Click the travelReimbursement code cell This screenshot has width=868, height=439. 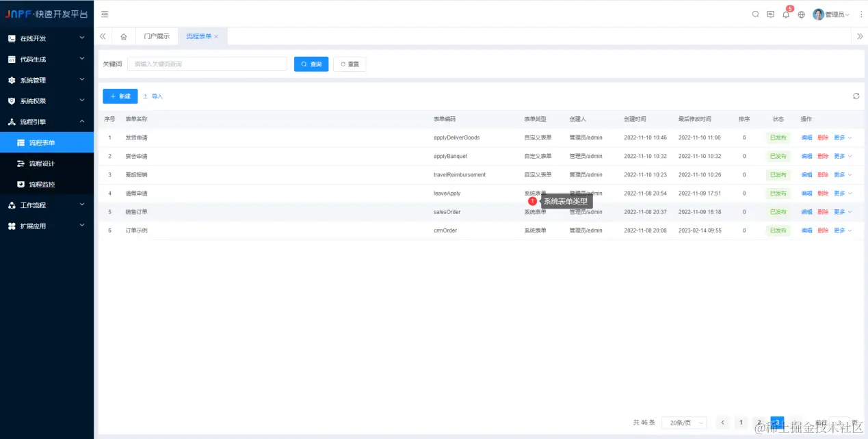460,174
